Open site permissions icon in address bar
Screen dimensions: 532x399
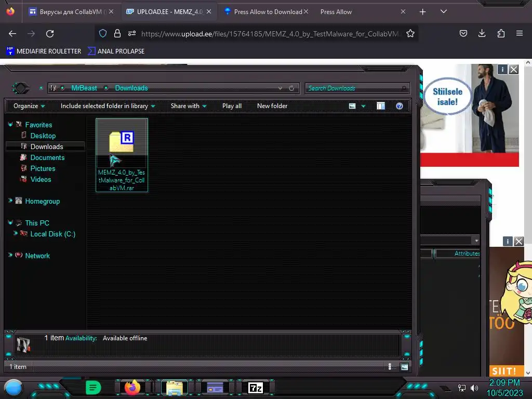click(132, 33)
